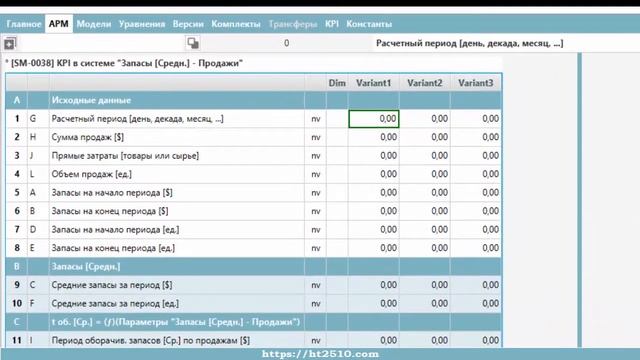Viewport: 640px width, 360px height.
Task: Select Variant1 cell for Объем продаж row
Action: (x=374, y=174)
